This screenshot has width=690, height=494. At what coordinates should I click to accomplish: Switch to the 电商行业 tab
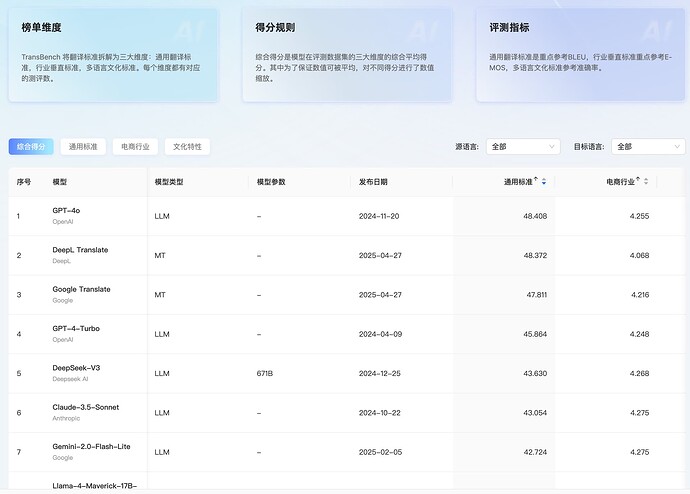click(x=135, y=146)
